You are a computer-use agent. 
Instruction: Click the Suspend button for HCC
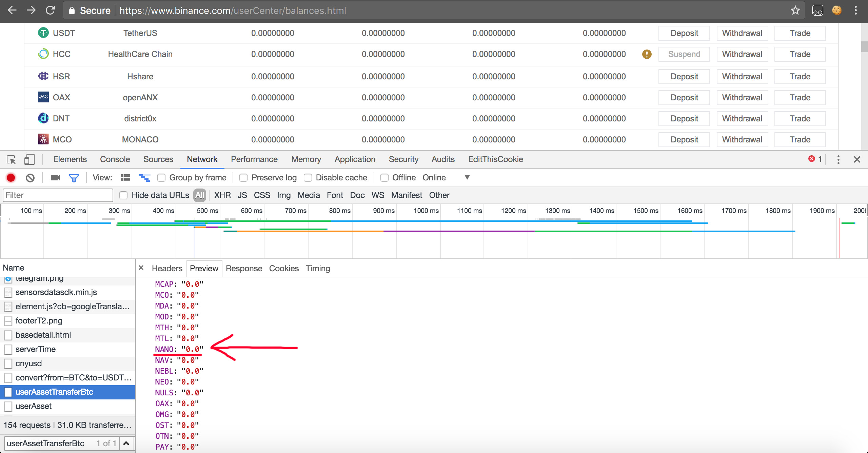tap(684, 54)
